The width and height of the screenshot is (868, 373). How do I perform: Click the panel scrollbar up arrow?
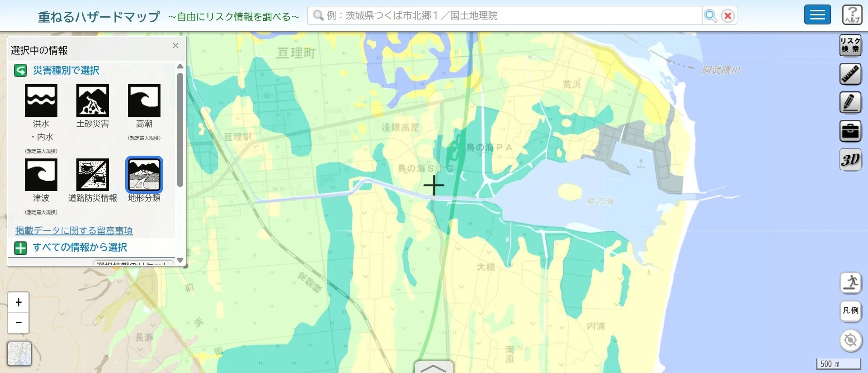click(180, 67)
